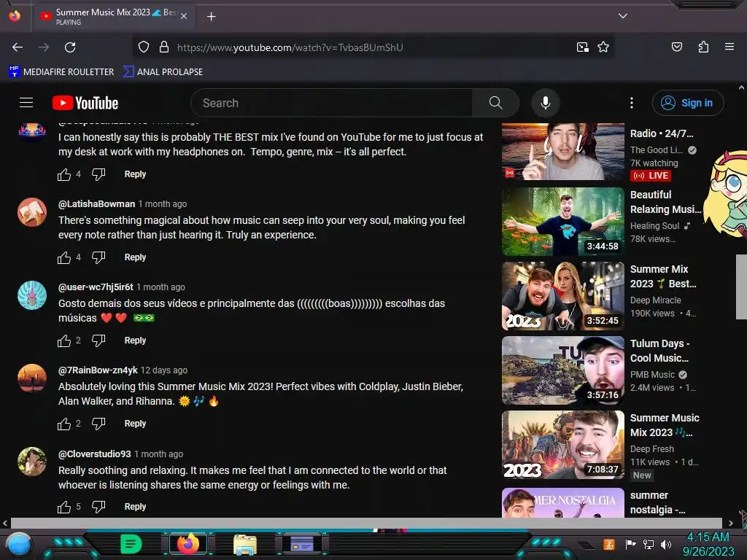The image size is (747, 560).
Task: Open @Cloverstudio93 channel link
Action: [94, 454]
